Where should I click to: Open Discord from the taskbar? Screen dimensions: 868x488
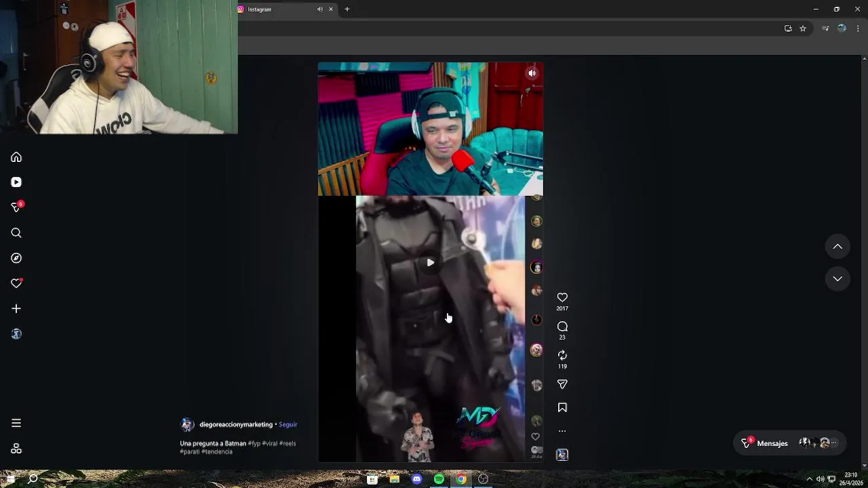click(x=417, y=479)
